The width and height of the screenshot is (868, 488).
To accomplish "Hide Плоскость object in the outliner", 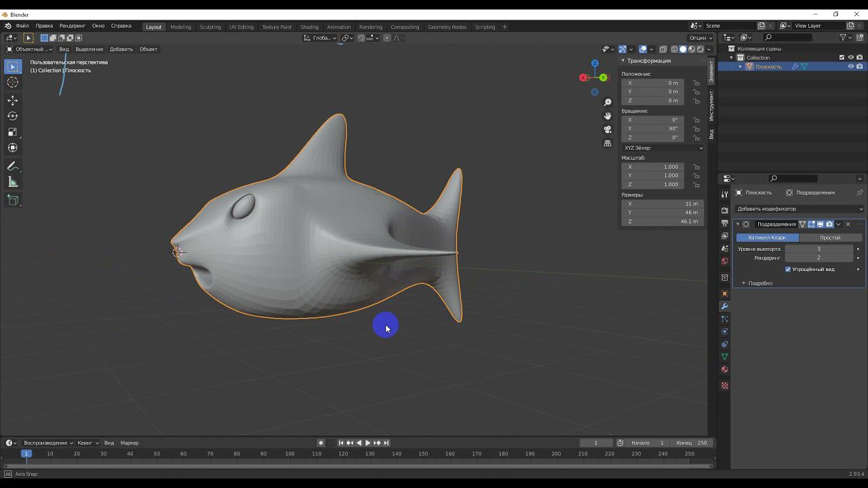I will pos(850,66).
